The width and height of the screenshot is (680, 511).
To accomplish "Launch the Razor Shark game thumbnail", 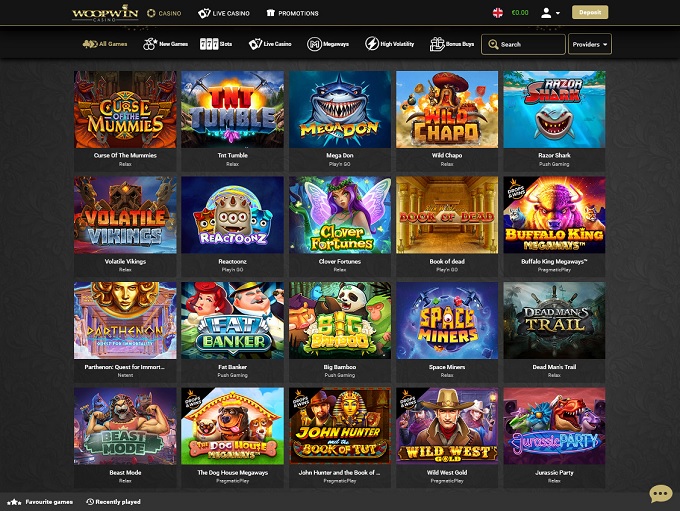I will (x=554, y=110).
